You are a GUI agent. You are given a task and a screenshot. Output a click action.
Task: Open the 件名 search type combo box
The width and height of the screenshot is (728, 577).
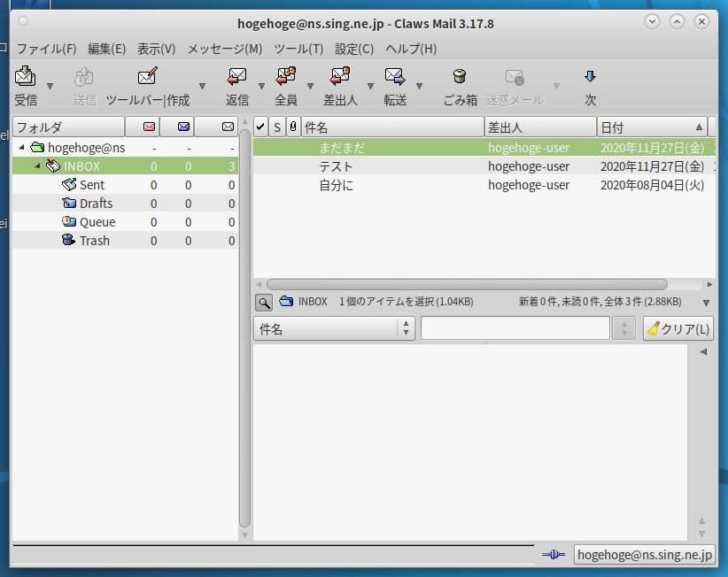334,329
